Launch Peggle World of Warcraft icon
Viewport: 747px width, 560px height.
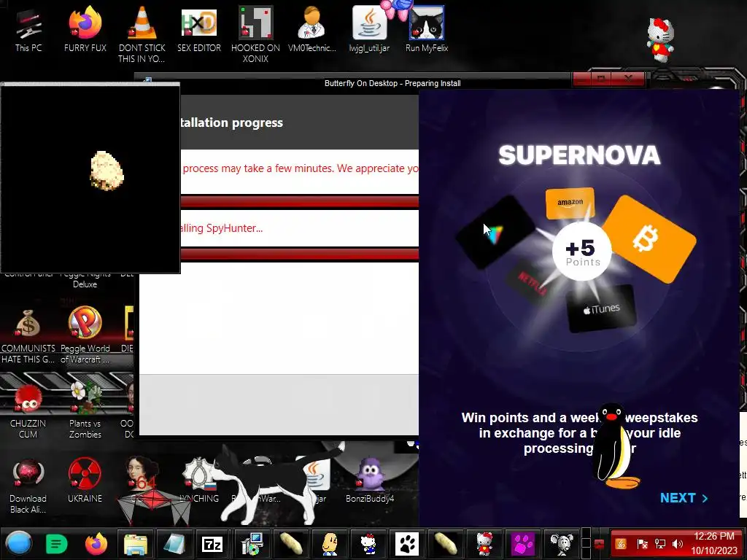(x=85, y=335)
